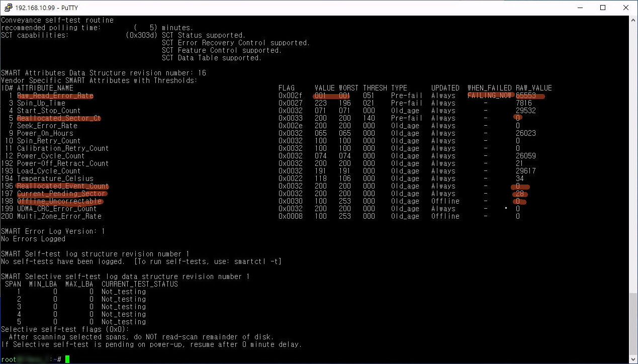Click the PuTTY title bar text
The width and height of the screenshot is (638, 364).
[42, 8]
